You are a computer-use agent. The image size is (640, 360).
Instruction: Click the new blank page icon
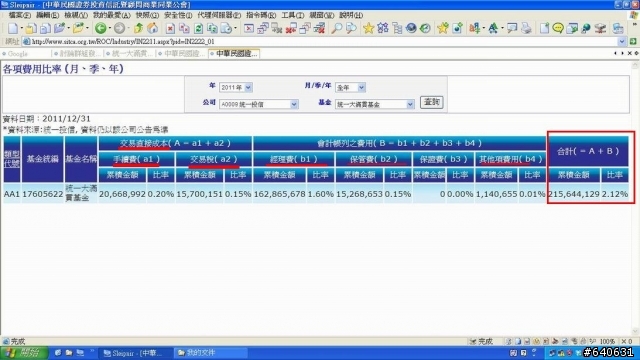pyautogui.click(x=13, y=28)
